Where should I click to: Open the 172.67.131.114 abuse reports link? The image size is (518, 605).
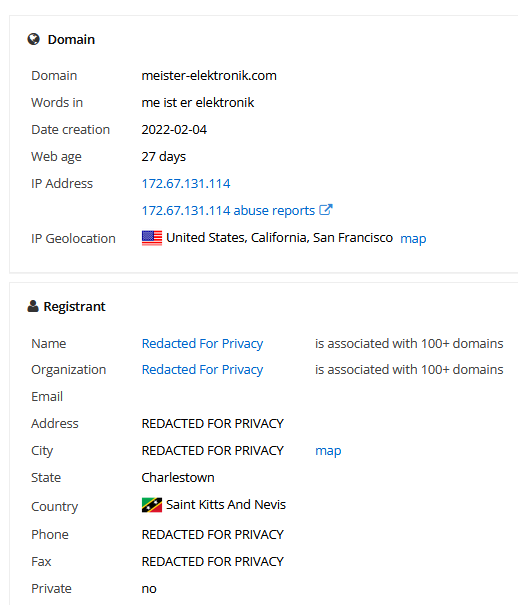[x=228, y=211]
